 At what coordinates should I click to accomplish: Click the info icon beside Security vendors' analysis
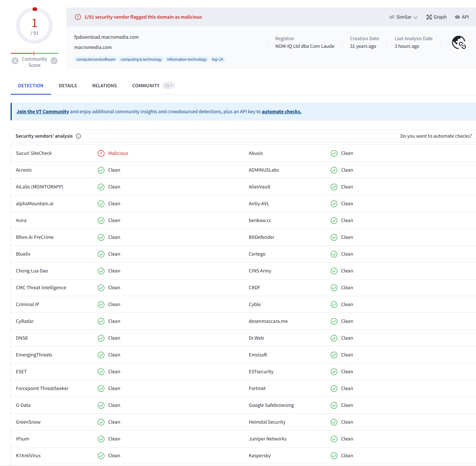[78, 136]
